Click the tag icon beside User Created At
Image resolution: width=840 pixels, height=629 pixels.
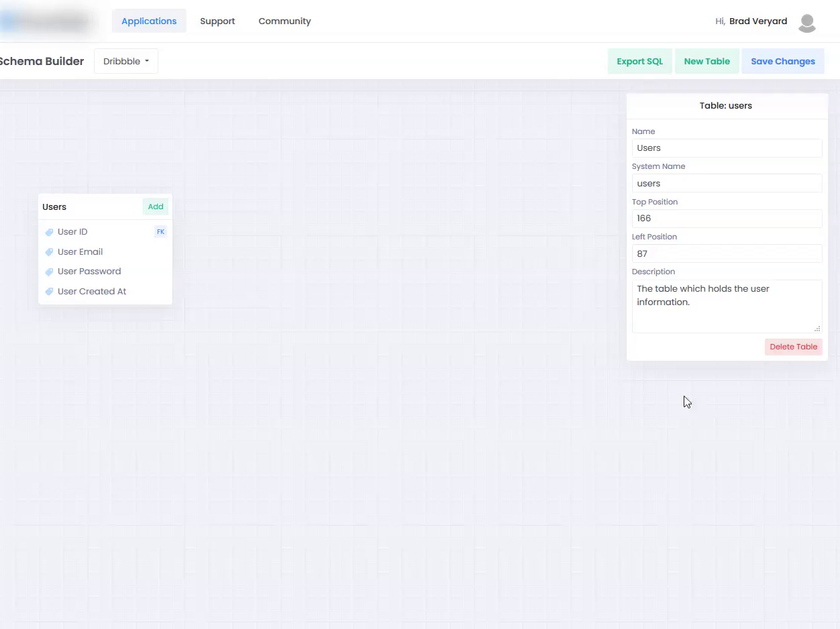point(49,292)
